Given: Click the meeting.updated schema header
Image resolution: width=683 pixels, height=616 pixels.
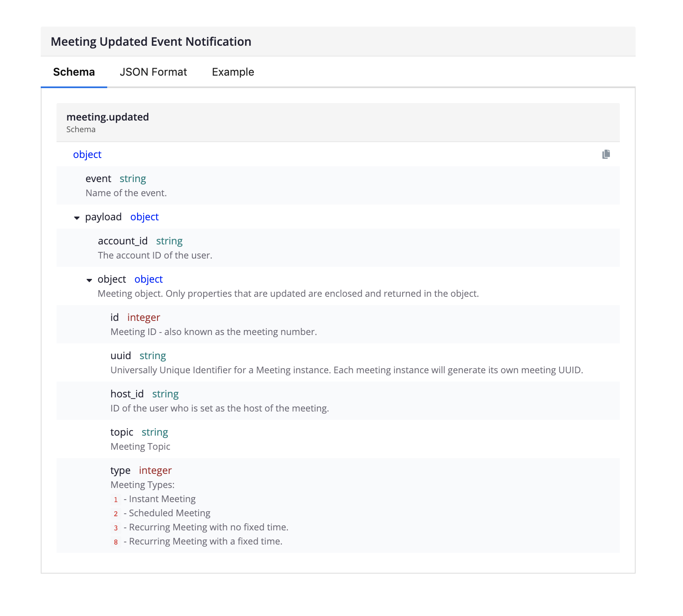Looking at the screenshot, I should click(108, 117).
